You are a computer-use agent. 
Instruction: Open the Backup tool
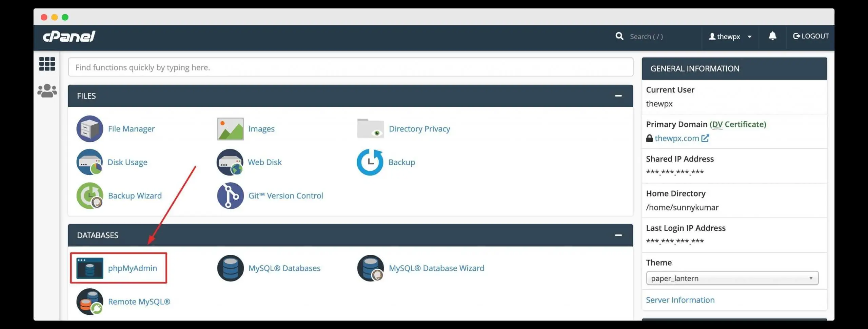tap(401, 162)
